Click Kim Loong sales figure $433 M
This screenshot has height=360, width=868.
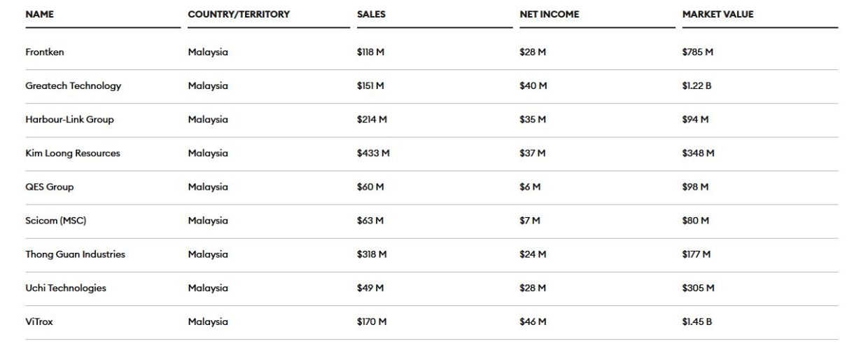[x=373, y=153]
